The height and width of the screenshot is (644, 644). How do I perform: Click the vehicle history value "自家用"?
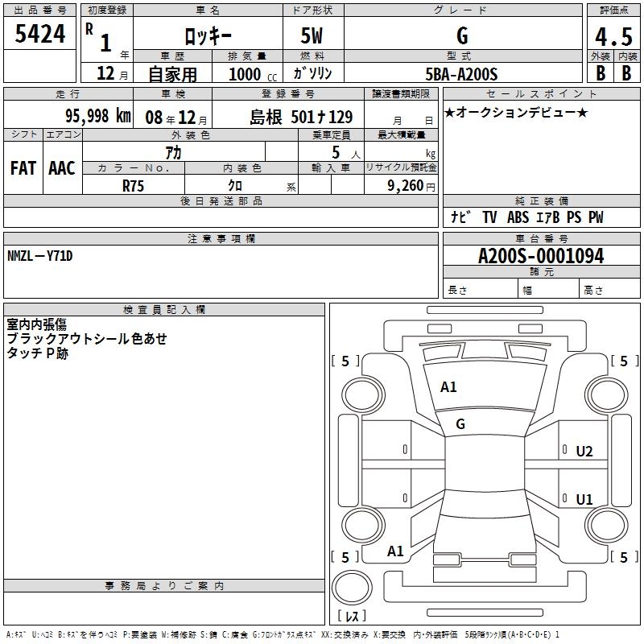[x=172, y=74]
